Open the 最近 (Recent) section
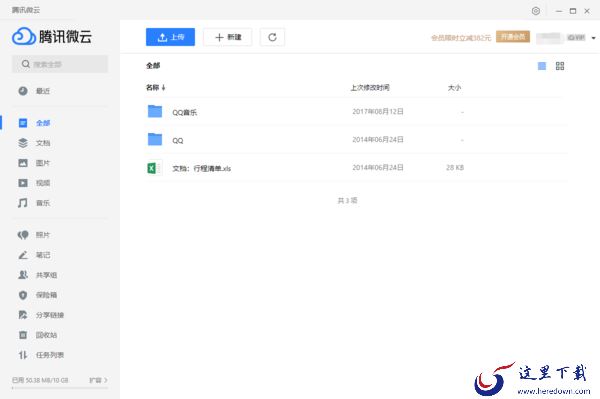This screenshot has height=399, width=600. coord(43,91)
